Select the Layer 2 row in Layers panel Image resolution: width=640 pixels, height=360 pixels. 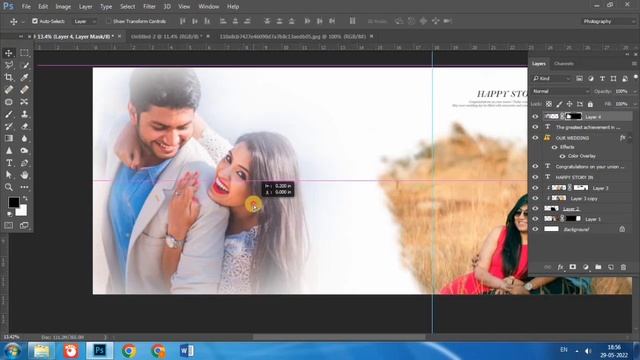click(582, 209)
